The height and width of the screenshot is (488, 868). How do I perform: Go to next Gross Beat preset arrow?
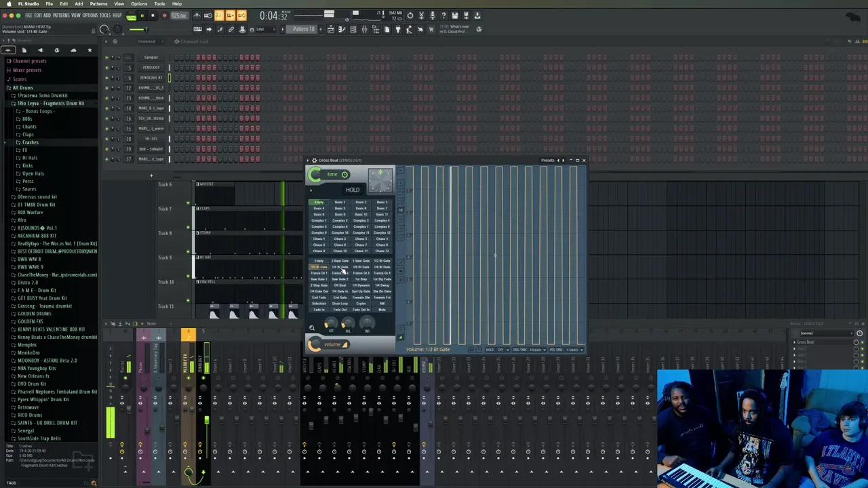pos(564,160)
